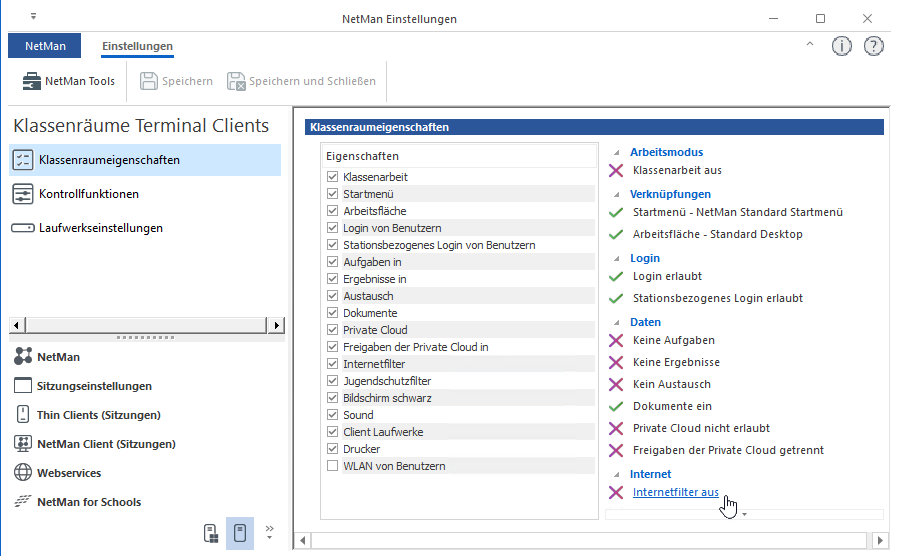Click red X beside Internetfilter aus
This screenshot has height=556, width=898.
(x=616, y=492)
